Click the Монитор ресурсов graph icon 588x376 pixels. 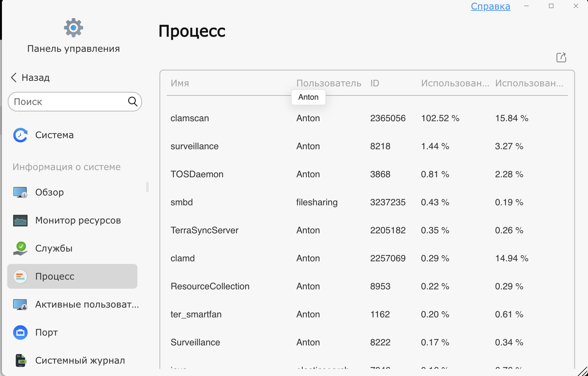coord(20,220)
